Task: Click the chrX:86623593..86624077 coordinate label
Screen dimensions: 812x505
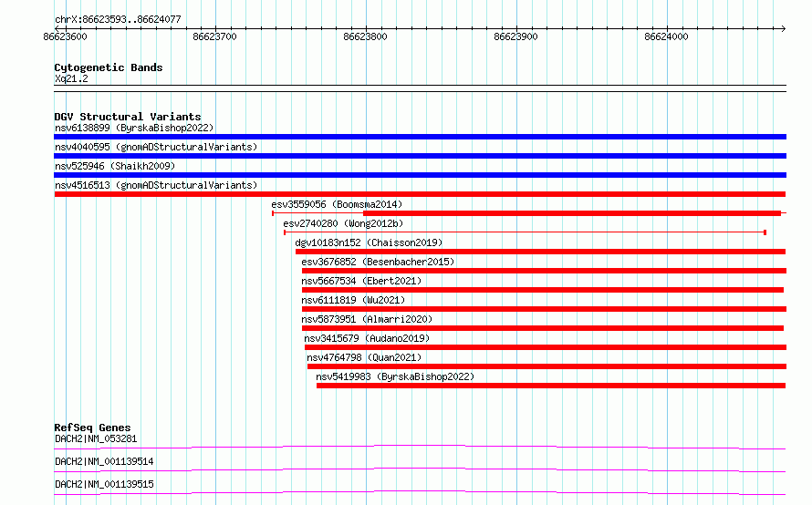Action: click(118, 20)
